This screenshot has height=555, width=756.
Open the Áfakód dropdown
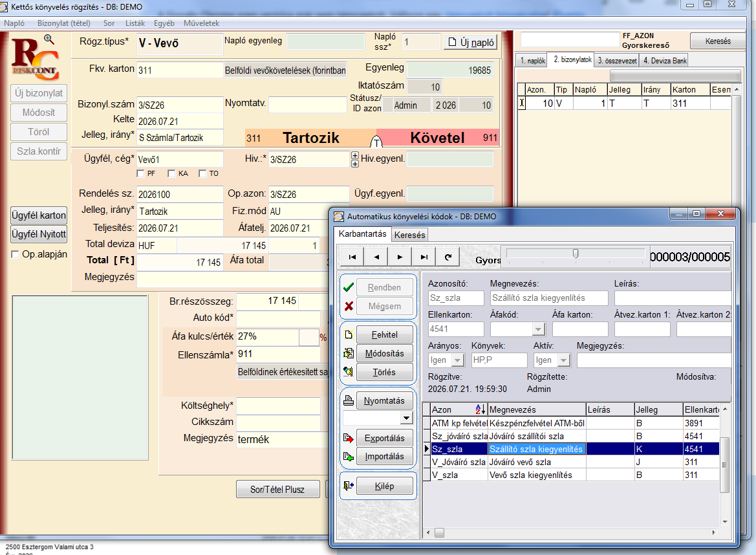point(539,329)
